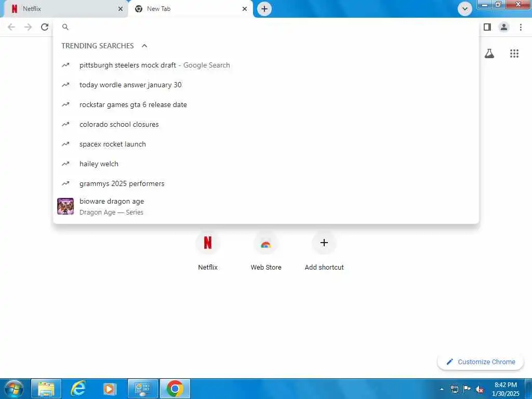The width and height of the screenshot is (532, 399).
Task: Open Windows Media Player in taskbar
Action: click(110, 389)
